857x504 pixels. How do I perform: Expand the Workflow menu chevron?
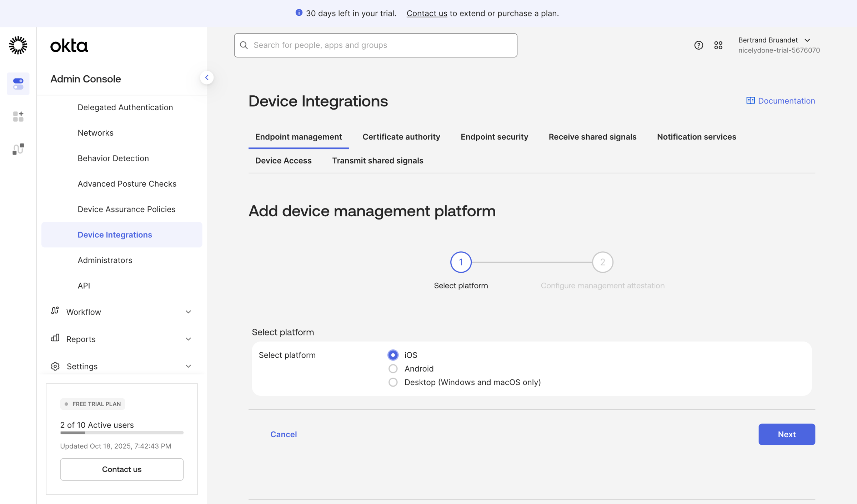[188, 312]
